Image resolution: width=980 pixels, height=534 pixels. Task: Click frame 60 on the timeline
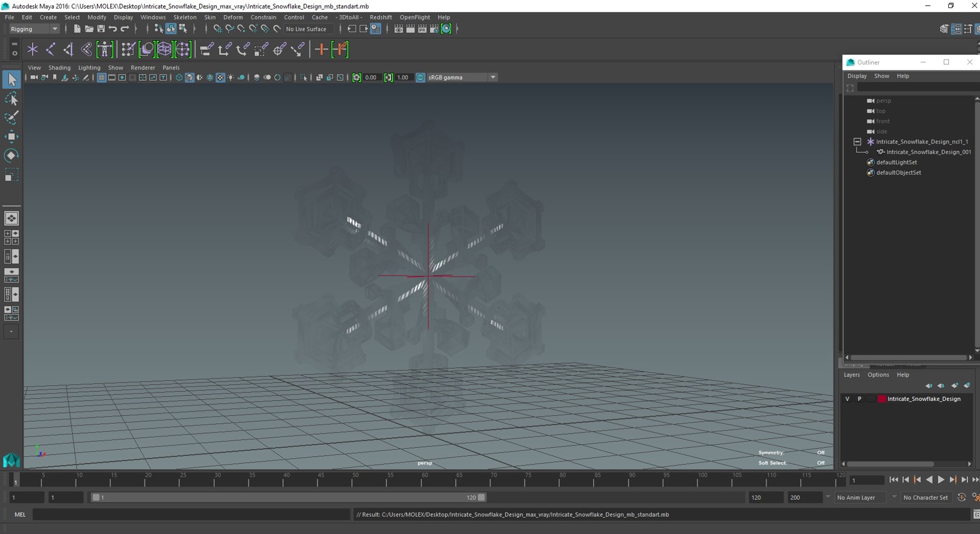click(425, 480)
